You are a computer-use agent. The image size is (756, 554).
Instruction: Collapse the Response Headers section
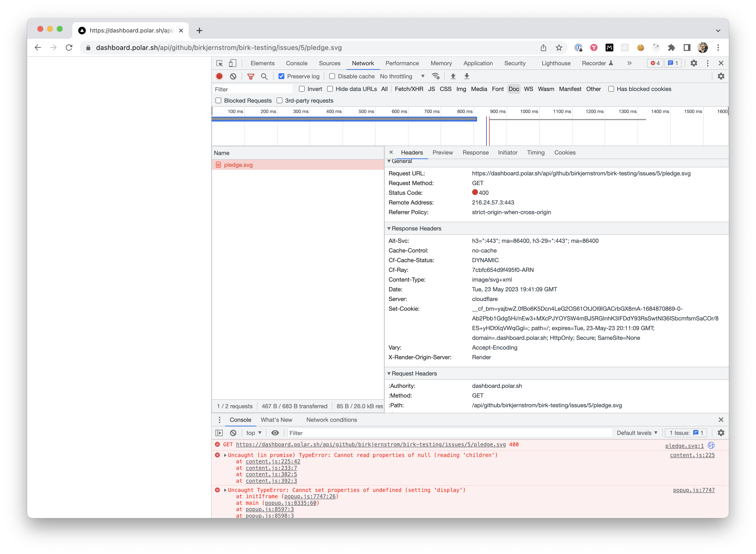[x=389, y=228]
